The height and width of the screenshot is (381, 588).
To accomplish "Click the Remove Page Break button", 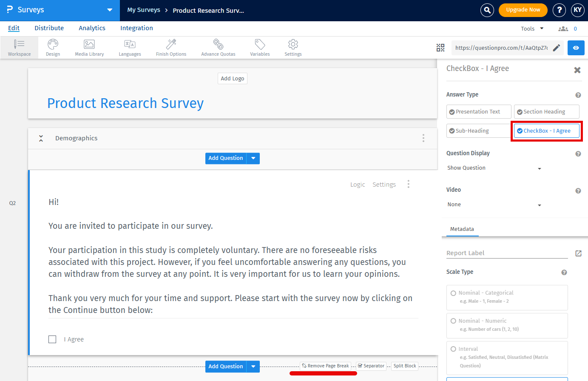I will [x=325, y=366].
